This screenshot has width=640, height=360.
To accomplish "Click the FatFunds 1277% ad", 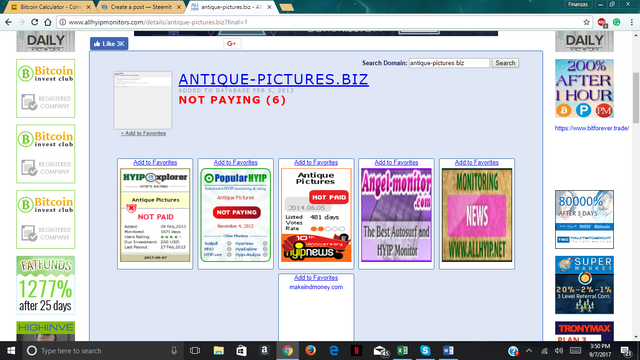I will 46,285.
